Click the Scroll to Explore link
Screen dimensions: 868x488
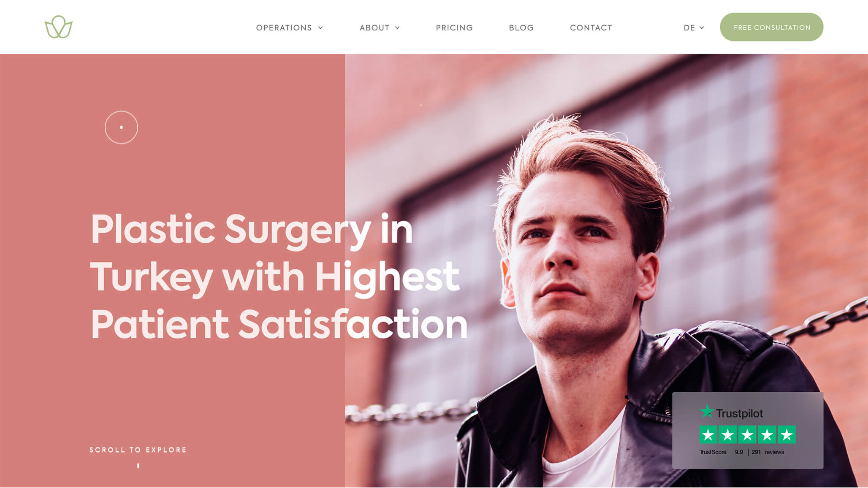(138, 450)
